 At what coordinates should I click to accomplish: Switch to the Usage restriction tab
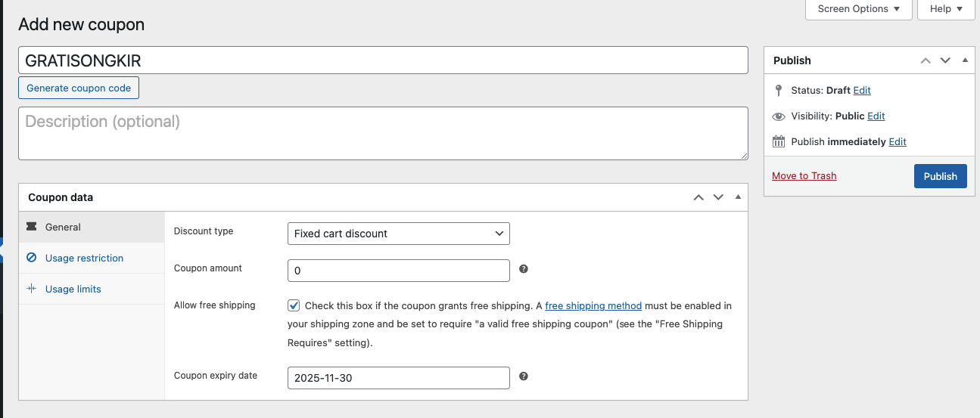click(84, 259)
